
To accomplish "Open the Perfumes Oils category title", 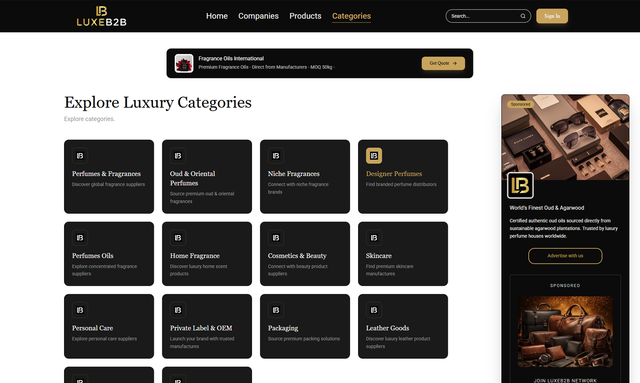I will tap(93, 256).
